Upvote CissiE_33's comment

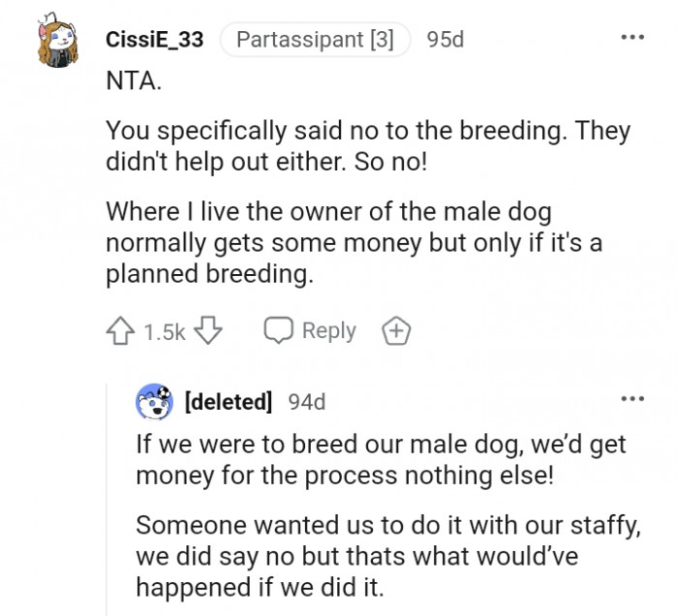[121, 331]
